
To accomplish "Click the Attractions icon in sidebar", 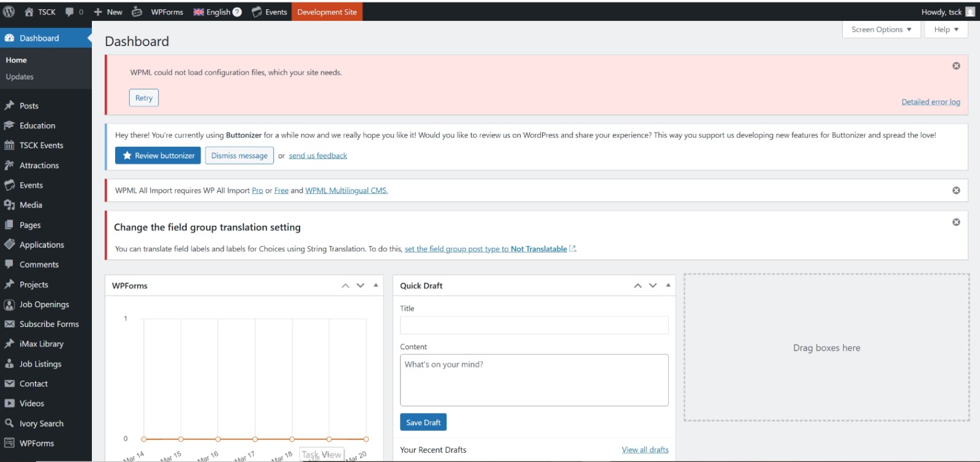I will point(9,165).
